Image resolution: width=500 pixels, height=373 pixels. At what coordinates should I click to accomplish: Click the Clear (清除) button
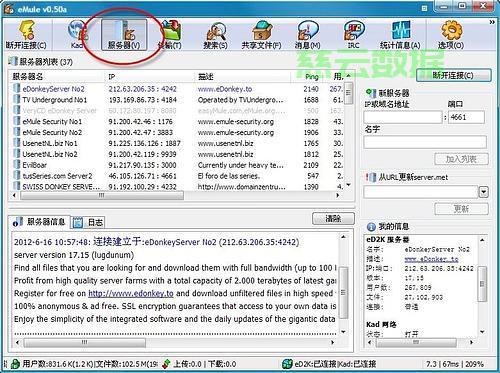(333, 219)
